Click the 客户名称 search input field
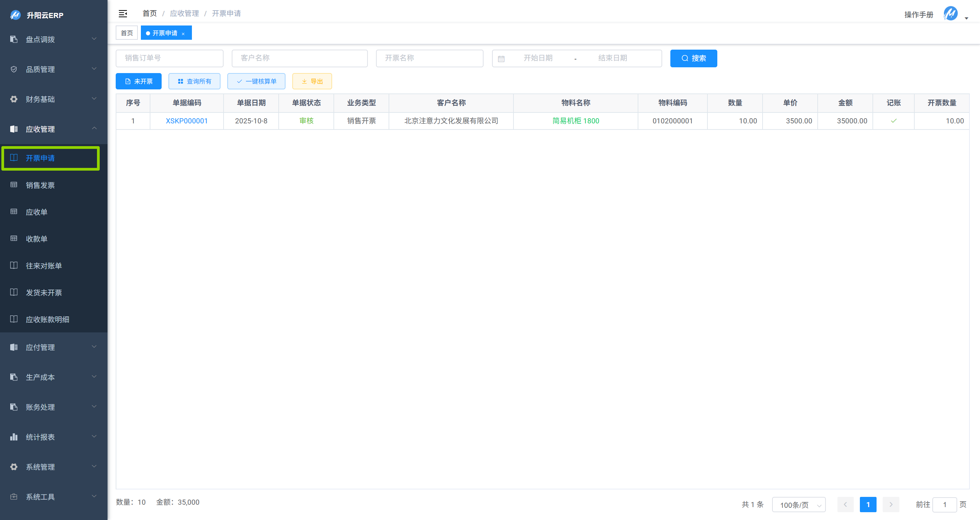 pyautogui.click(x=299, y=58)
